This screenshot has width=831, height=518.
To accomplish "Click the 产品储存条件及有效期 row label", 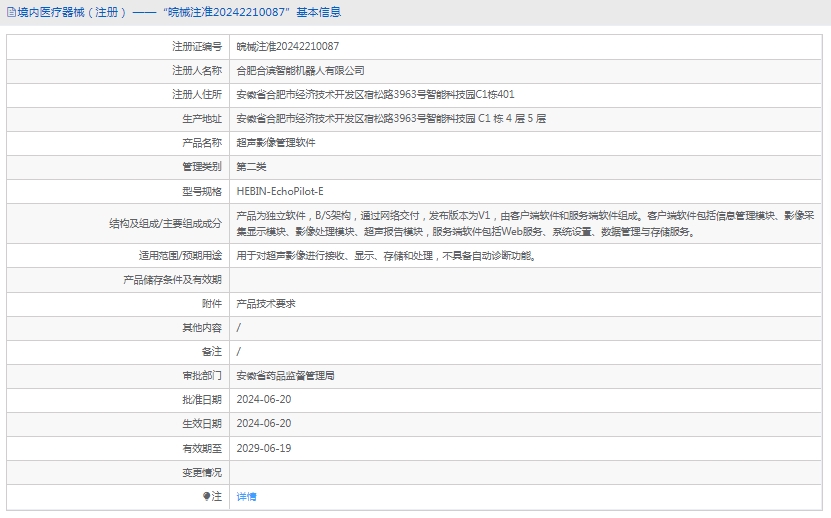I will [172, 280].
